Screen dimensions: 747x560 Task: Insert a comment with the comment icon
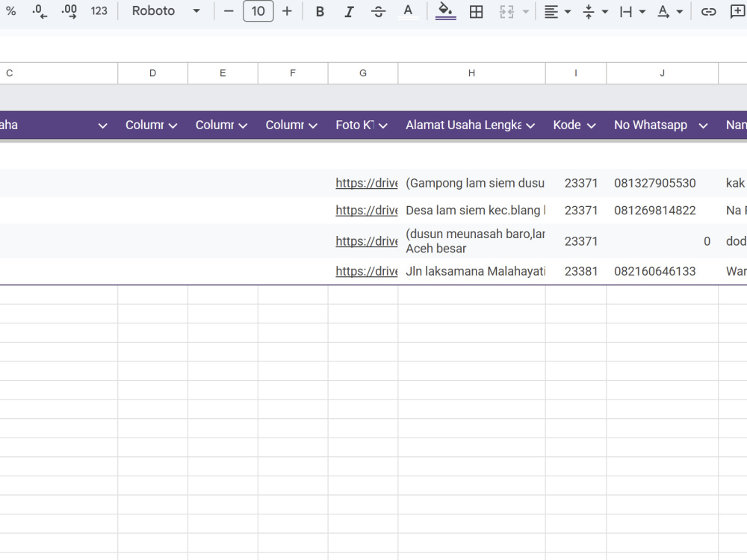coord(737,11)
